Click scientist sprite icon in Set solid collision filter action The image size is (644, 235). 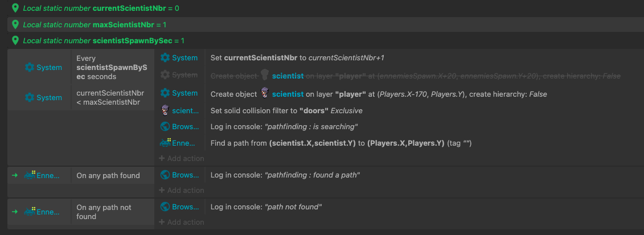pyautogui.click(x=165, y=110)
